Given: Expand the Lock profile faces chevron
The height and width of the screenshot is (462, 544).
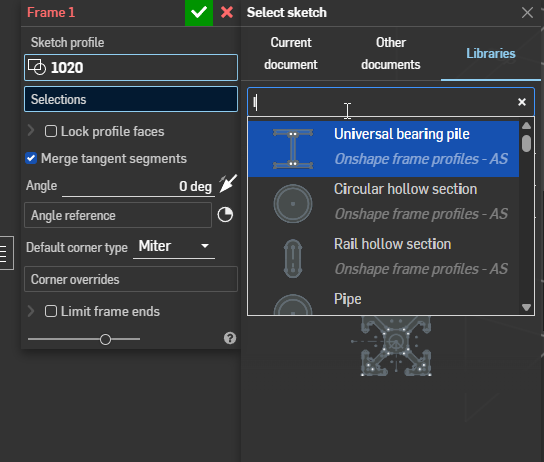Looking at the screenshot, I should 31,131.
